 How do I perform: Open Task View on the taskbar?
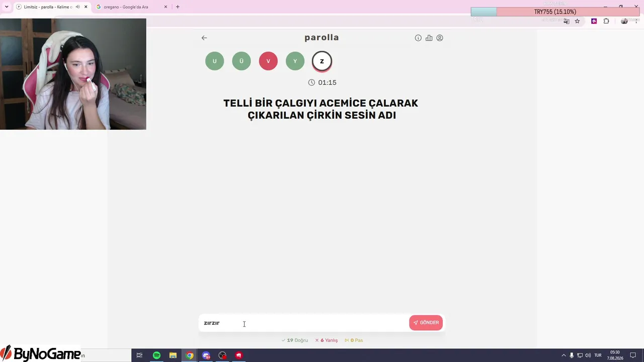tap(139, 355)
